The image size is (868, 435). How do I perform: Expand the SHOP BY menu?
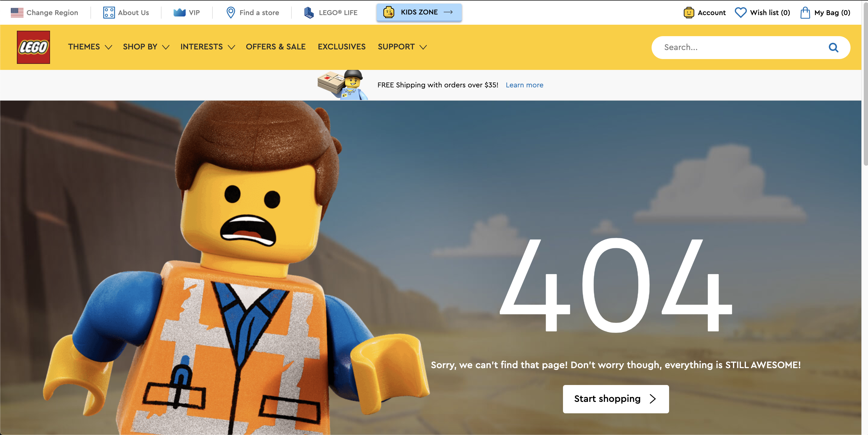coord(146,47)
